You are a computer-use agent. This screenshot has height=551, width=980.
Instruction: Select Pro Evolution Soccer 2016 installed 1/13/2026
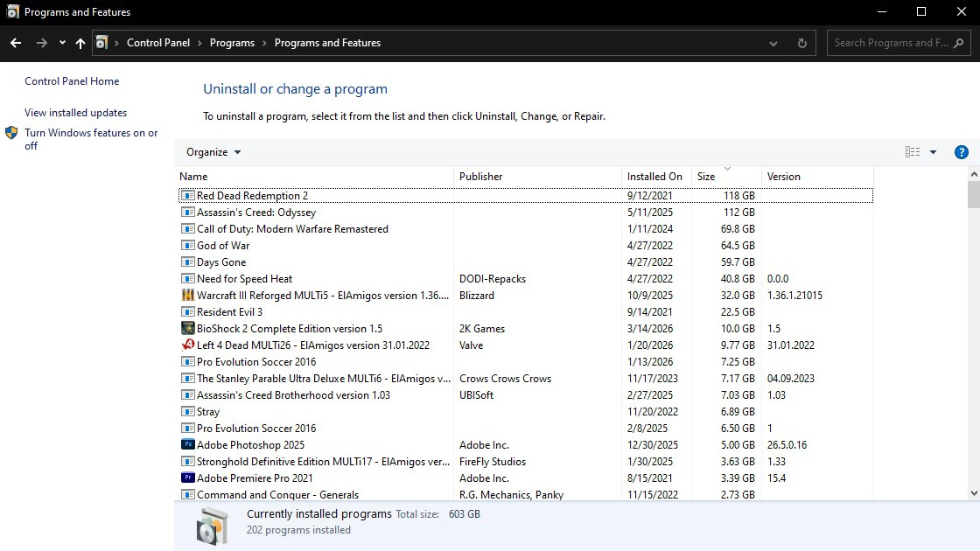(256, 362)
